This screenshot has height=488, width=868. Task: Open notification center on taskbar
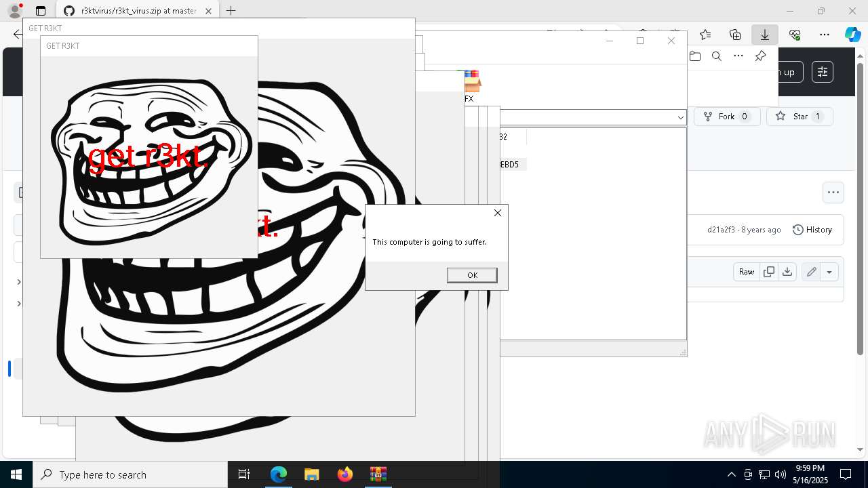846,474
